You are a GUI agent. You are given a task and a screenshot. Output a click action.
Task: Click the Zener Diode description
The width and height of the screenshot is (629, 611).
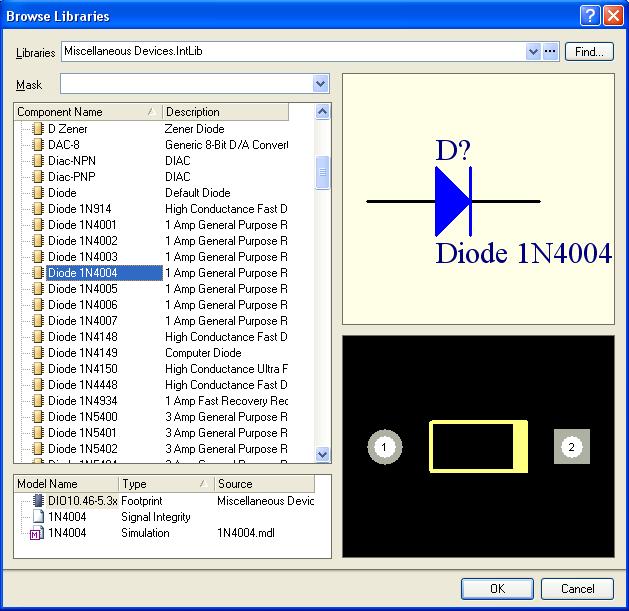(x=195, y=129)
